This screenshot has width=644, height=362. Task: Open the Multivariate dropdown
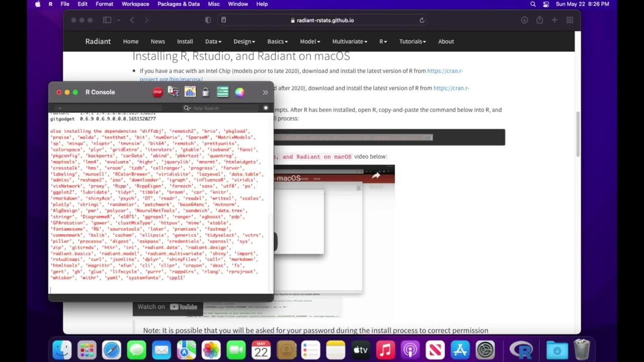coord(350,41)
